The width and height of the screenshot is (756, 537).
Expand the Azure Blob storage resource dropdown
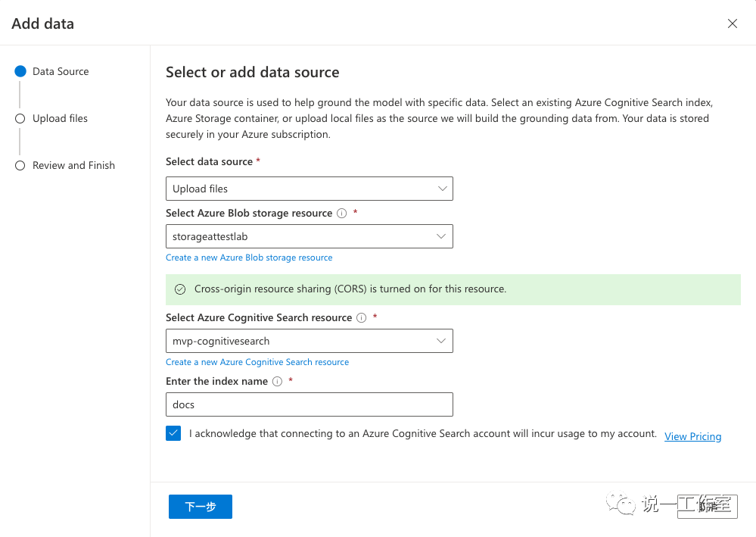[x=309, y=236]
